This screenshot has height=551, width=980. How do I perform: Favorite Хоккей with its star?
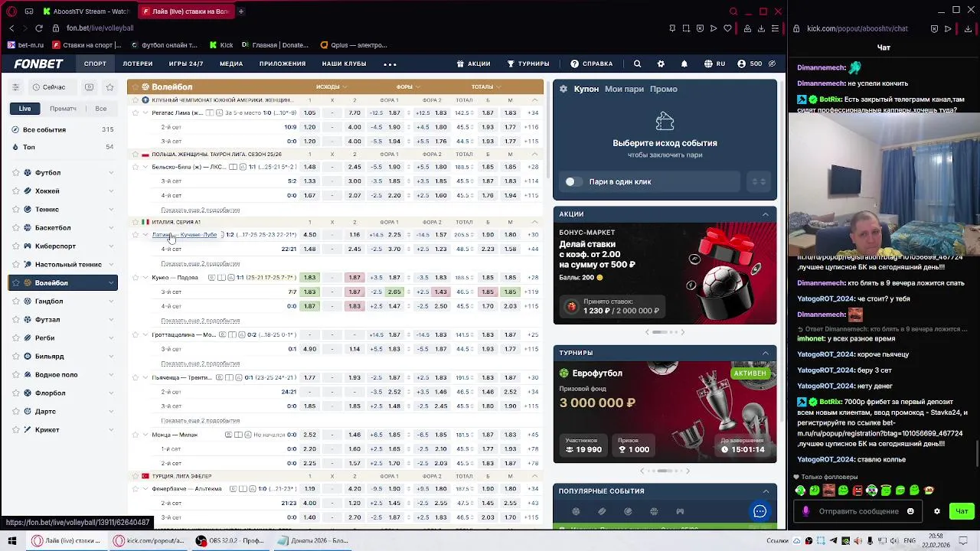click(x=15, y=191)
